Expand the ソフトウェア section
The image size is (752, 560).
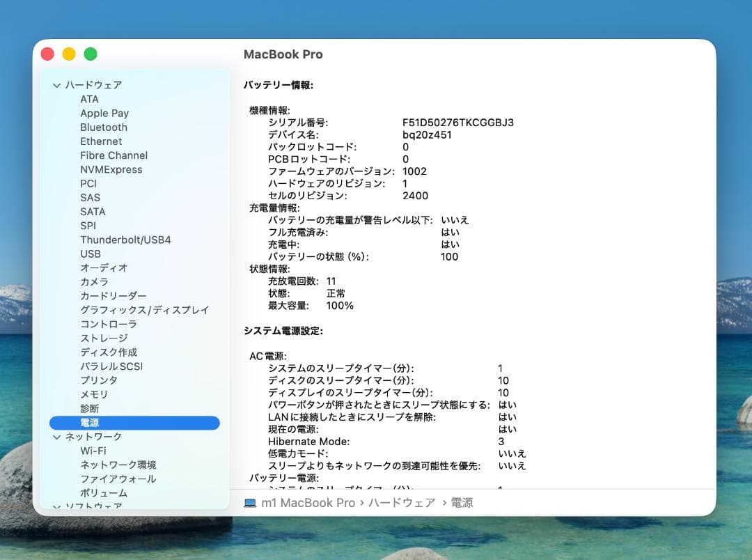(56, 504)
